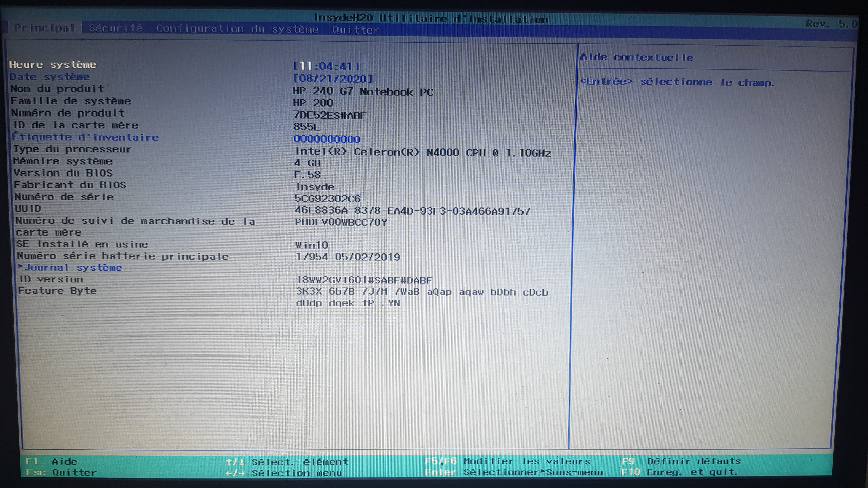Select the system date field 08/21/2020

[333, 79]
